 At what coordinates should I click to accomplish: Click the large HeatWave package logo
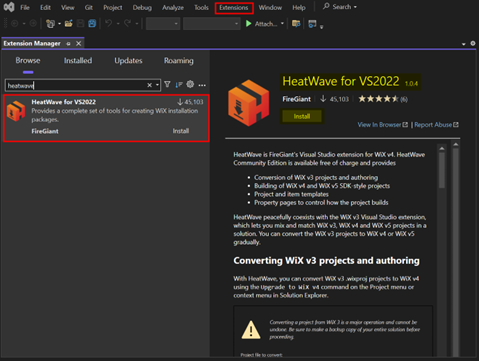pyautogui.click(x=248, y=103)
